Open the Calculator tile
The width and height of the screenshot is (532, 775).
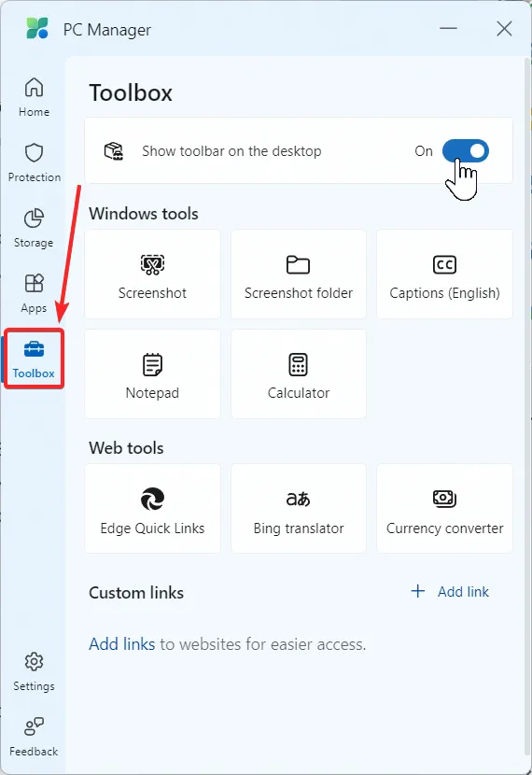299,374
